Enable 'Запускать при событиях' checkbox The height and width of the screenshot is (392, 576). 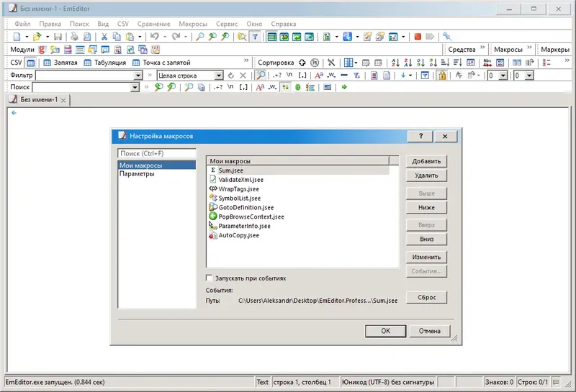pyautogui.click(x=209, y=278)
